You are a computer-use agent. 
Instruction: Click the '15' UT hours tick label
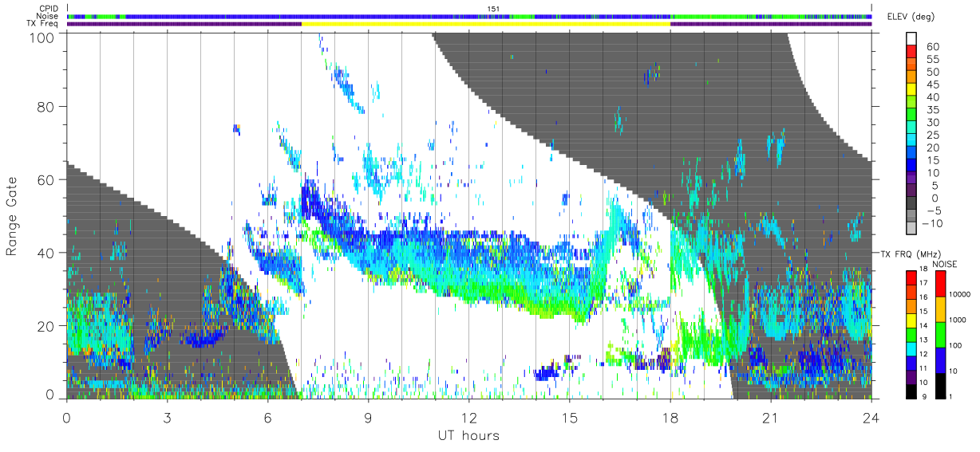pyautogui.click(x=570, y=417)
